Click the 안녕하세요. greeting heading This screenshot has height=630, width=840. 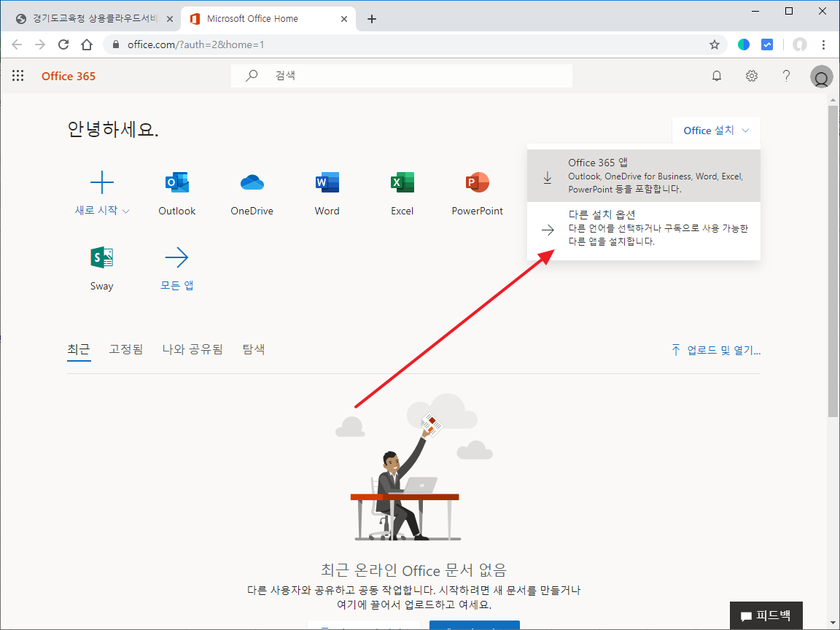[113, 130]
